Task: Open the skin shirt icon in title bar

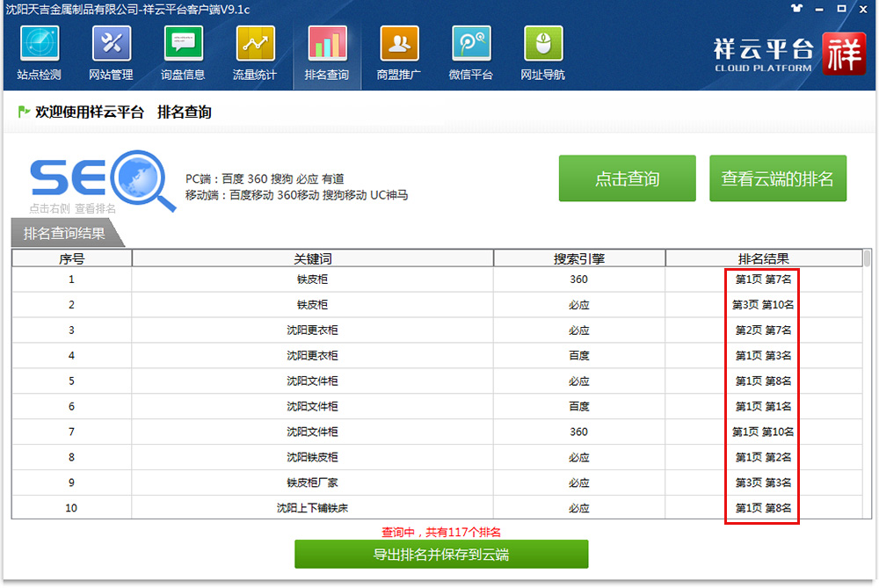Action: tap(796, 9)
